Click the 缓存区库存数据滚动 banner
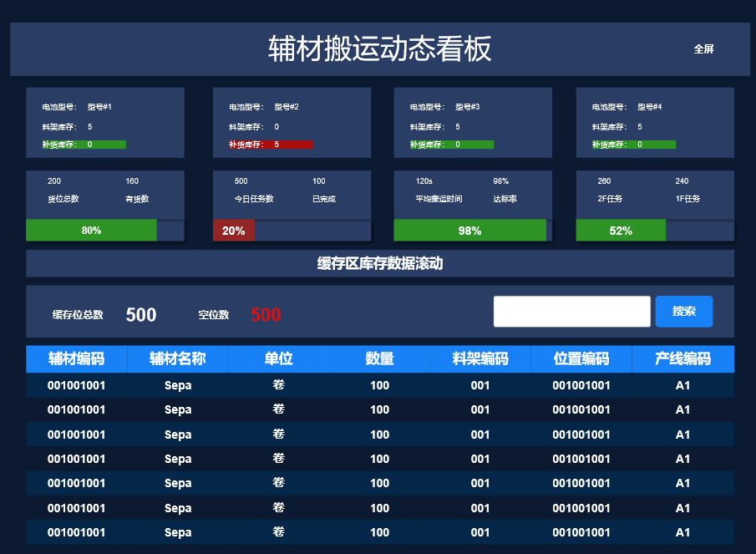The image size is (756, 554). (379, 264)
